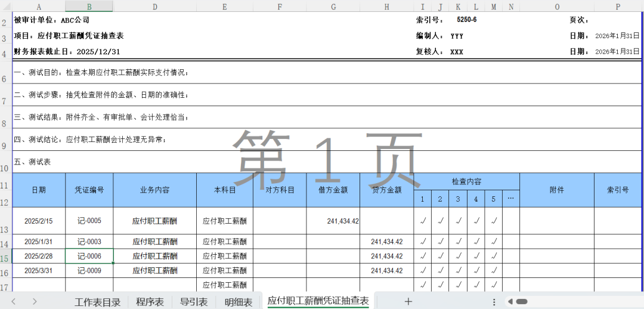Click preparer value YYY
Image resolution: width=644 pixels, height=309 pixels.
(x=457, y=36)
